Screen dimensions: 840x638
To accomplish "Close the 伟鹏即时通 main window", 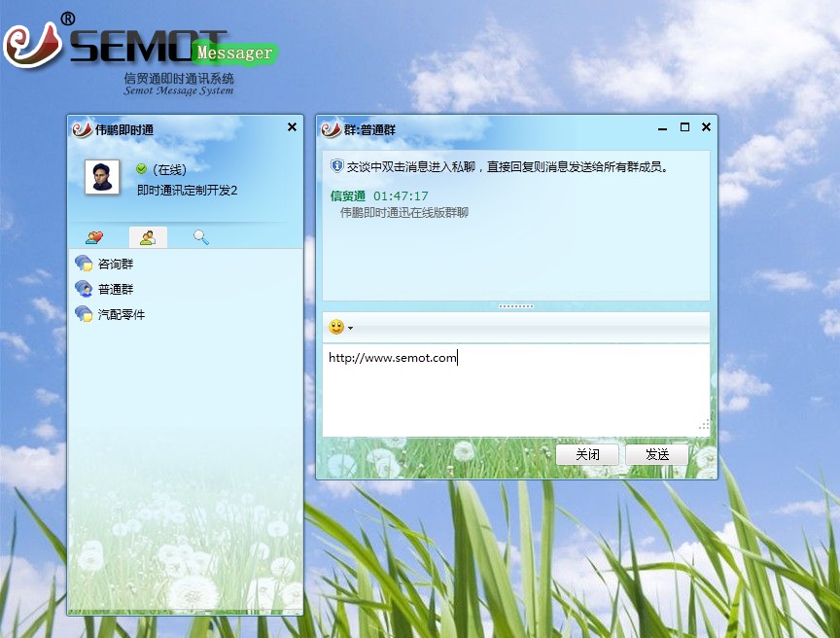I will pyautogui.click(x=292, y=127).
